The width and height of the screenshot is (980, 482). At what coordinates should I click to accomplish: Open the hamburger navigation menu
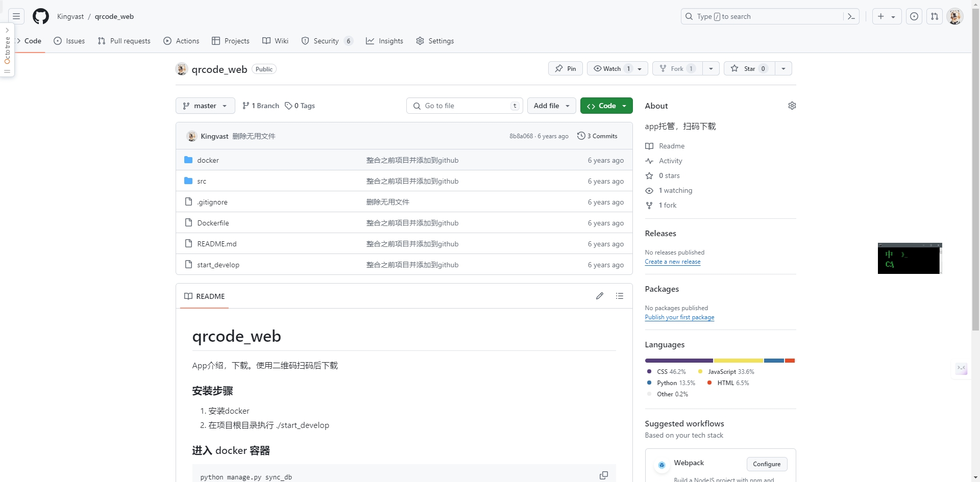tap(16, 16)
